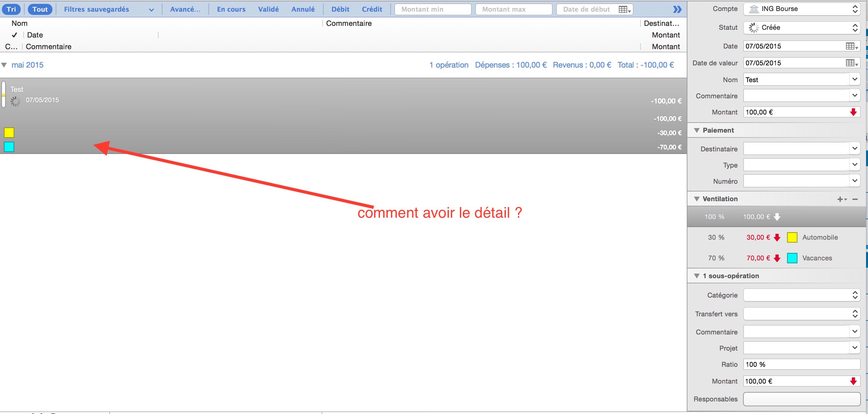Open calendar picker for Date de valeur
868x414 pixels.
click(x=852, y=63)
